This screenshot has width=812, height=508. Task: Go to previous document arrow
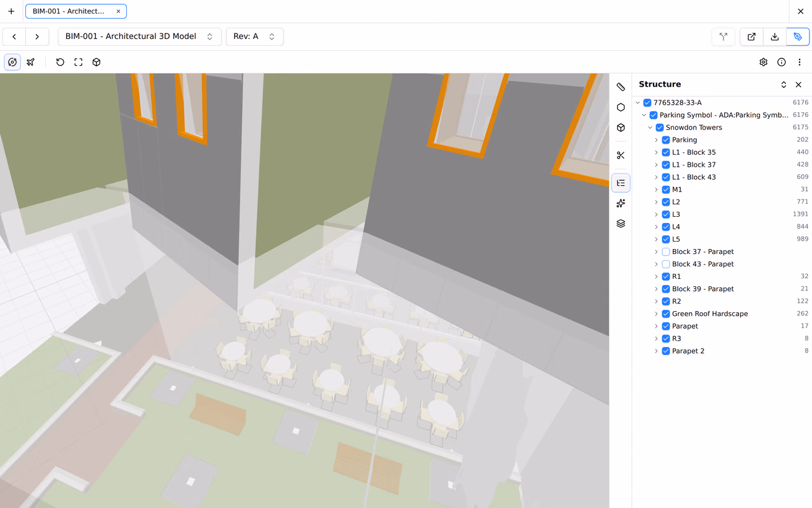[x=14, y=37]
